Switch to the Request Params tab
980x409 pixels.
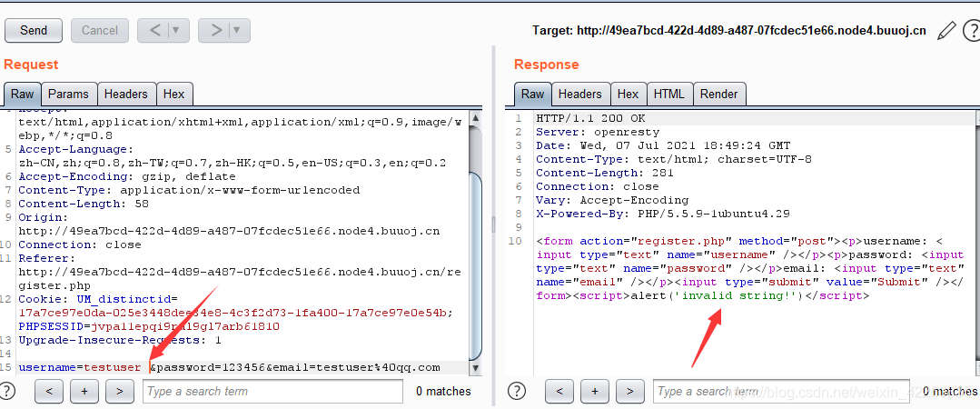pos(69,94)
